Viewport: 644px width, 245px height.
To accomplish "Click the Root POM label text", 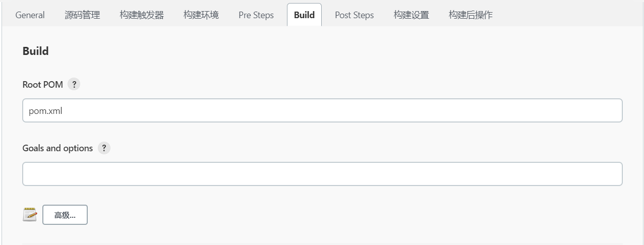I will pos(43,85).
